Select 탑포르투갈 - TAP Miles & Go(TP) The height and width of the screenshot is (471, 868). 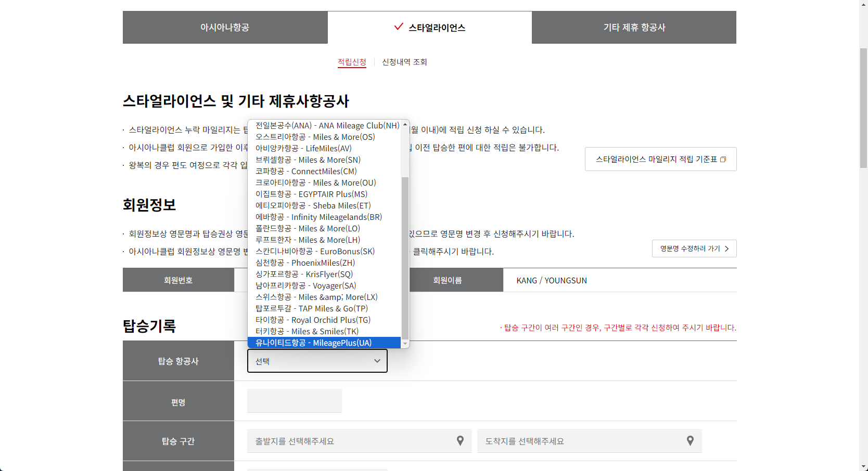coord(324,308)
